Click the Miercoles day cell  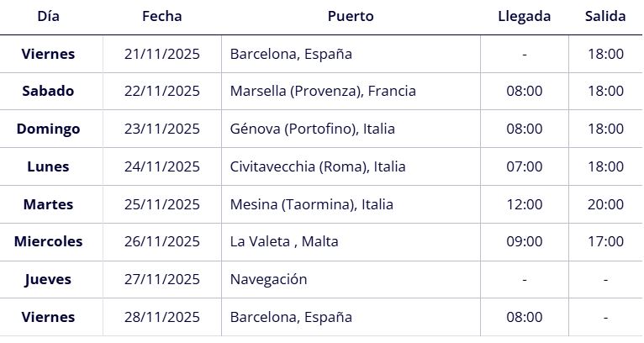click(x=48, y=241)
